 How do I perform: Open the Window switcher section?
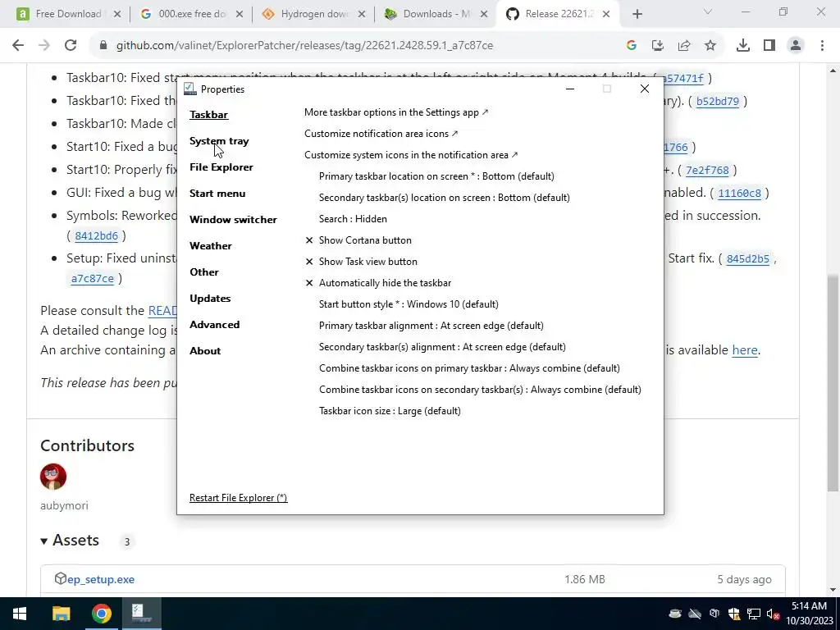tap(233, 220)
